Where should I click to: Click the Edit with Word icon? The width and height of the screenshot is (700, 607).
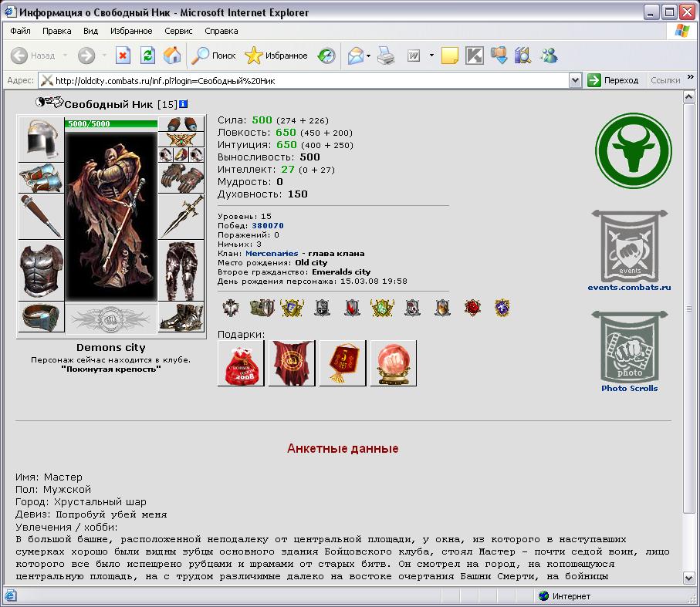pos(414,56)
